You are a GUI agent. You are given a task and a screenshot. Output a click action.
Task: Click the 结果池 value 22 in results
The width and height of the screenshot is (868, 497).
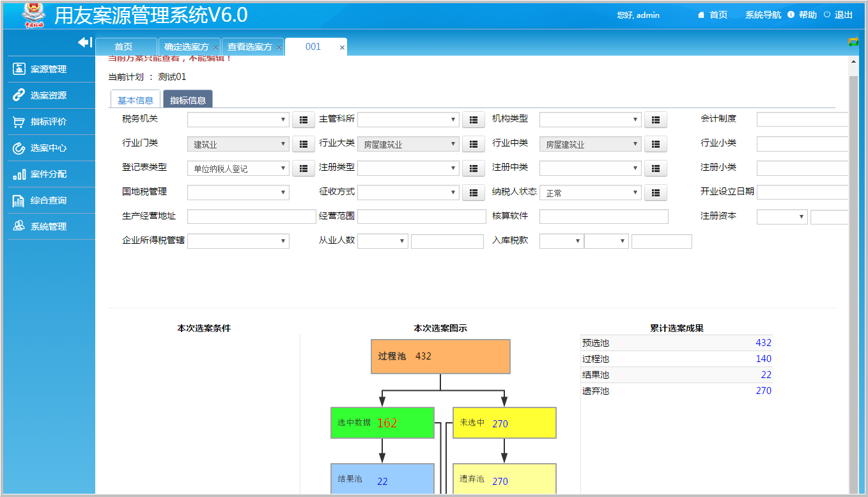pos(766,375)
